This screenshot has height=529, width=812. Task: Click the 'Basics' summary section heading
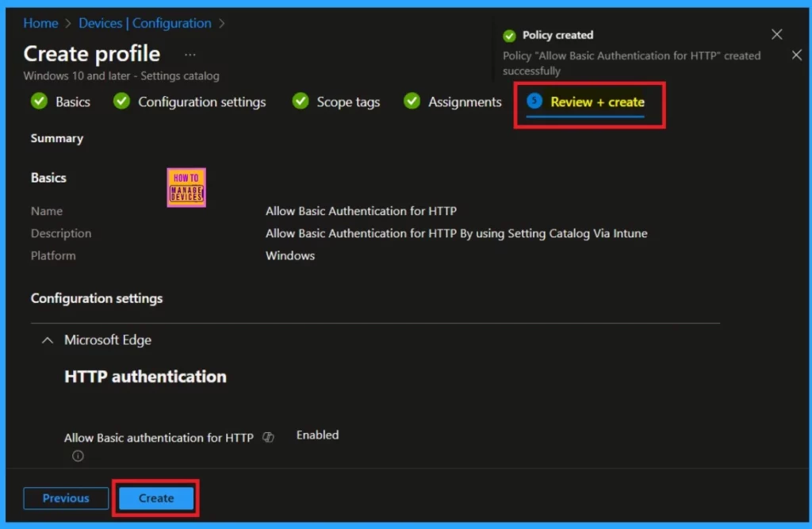pos(48,178)
